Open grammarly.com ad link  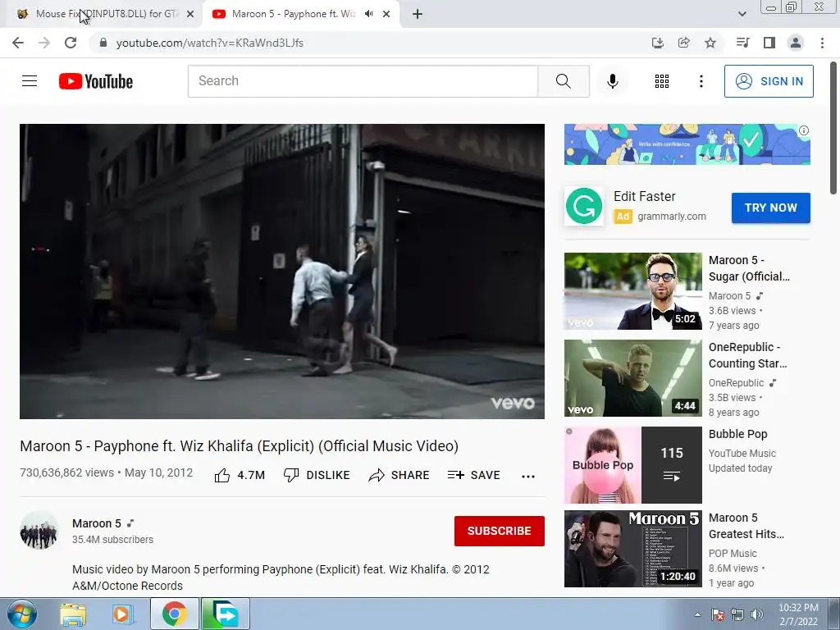[x=672, y=217]
